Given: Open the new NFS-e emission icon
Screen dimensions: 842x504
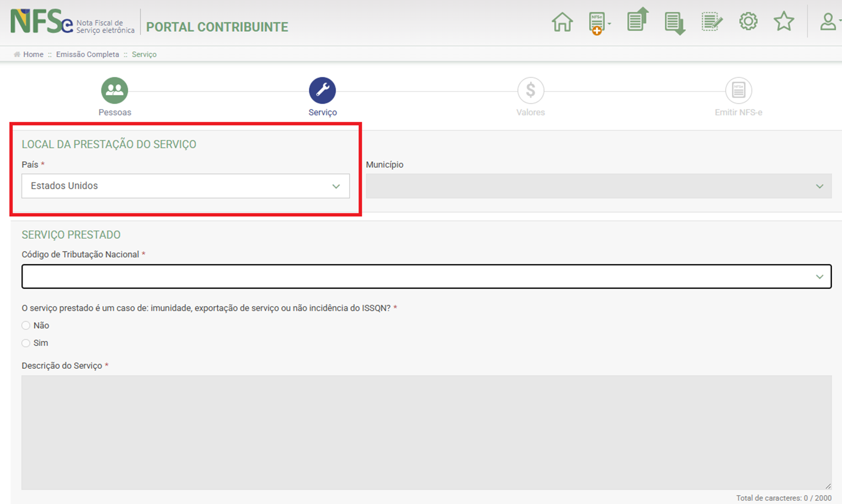Looking at the screenshot, I should pos(598,23).
